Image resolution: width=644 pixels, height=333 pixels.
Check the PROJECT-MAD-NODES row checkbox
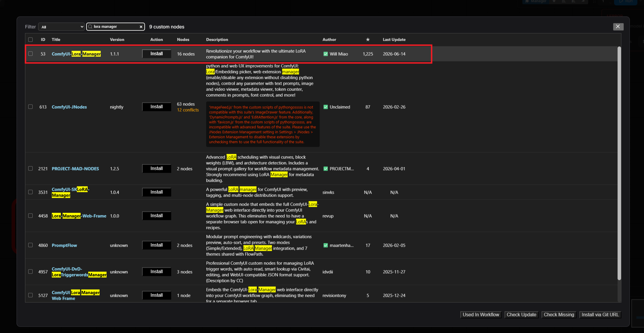pos(31,169)
